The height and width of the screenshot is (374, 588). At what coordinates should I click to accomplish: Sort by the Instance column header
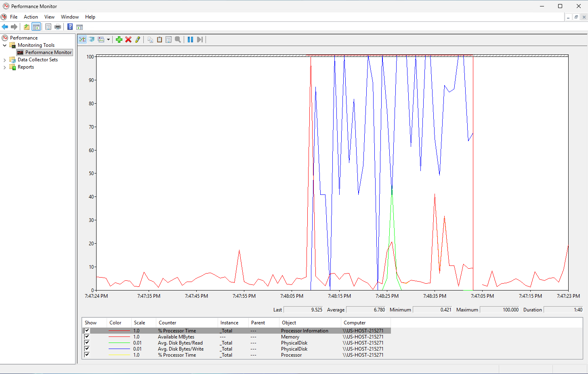click(233, 323)
